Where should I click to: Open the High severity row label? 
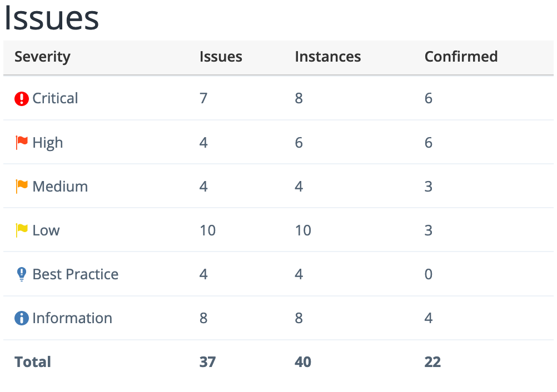point(48,143)
